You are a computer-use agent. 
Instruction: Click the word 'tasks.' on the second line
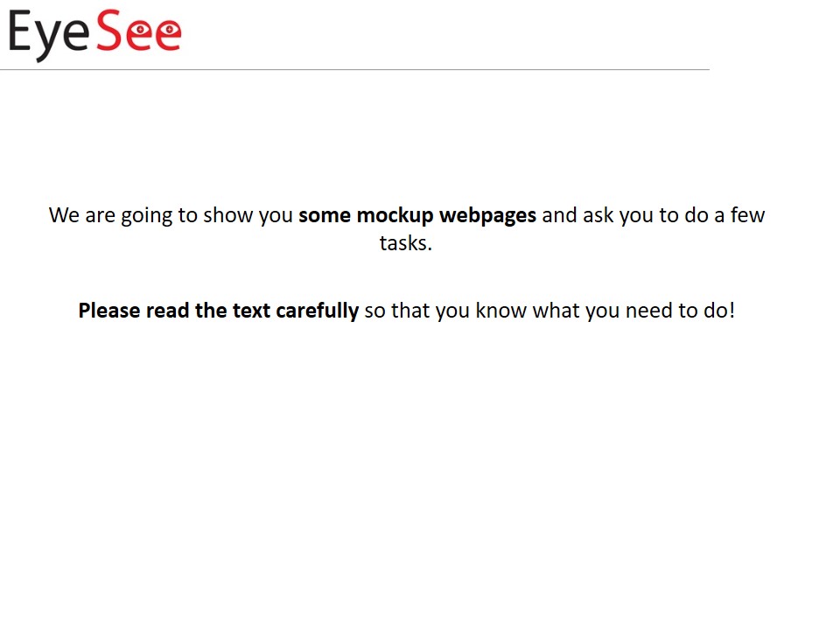click(405, 243)
